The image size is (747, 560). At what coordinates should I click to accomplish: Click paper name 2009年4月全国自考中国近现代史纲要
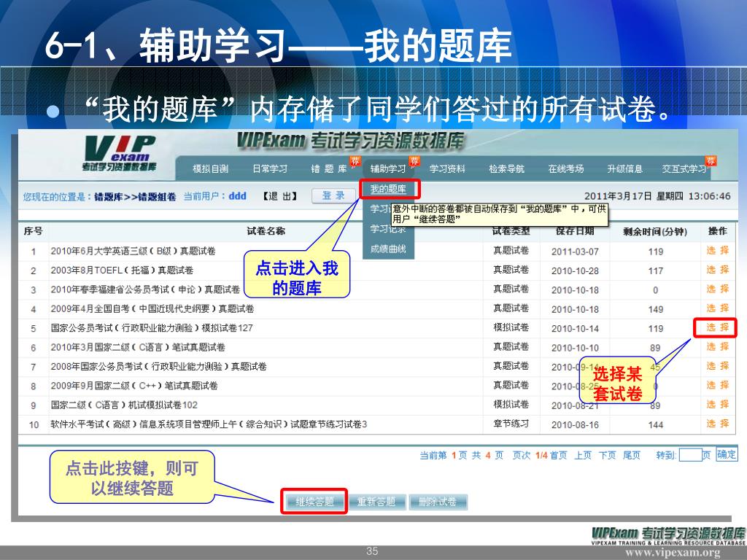(152, 309)
